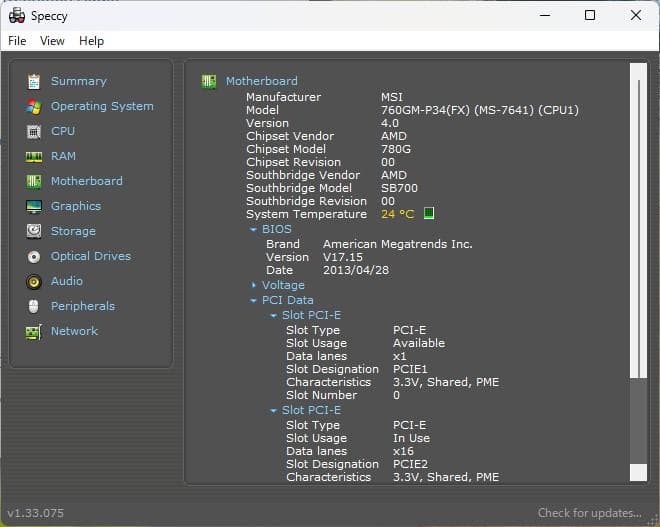Open the File menu
Screen dimensions: 660x527
(17, 41)
